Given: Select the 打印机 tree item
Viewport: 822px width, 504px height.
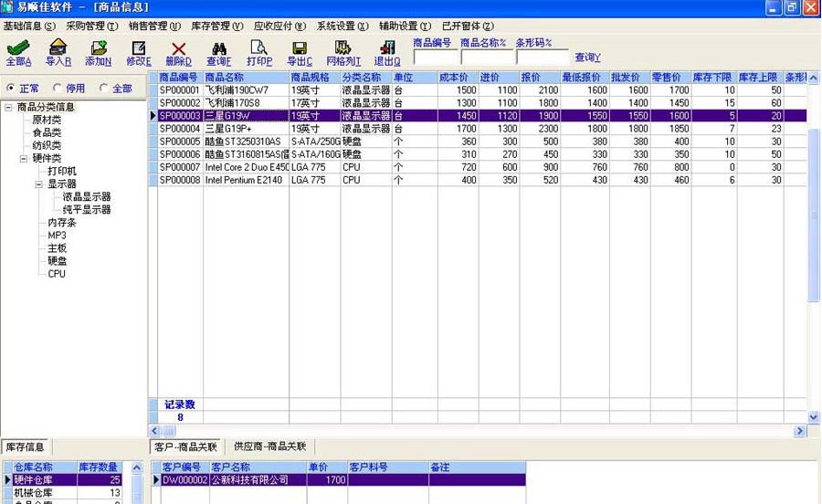Looking at the screenshot, I should point(62,171).
